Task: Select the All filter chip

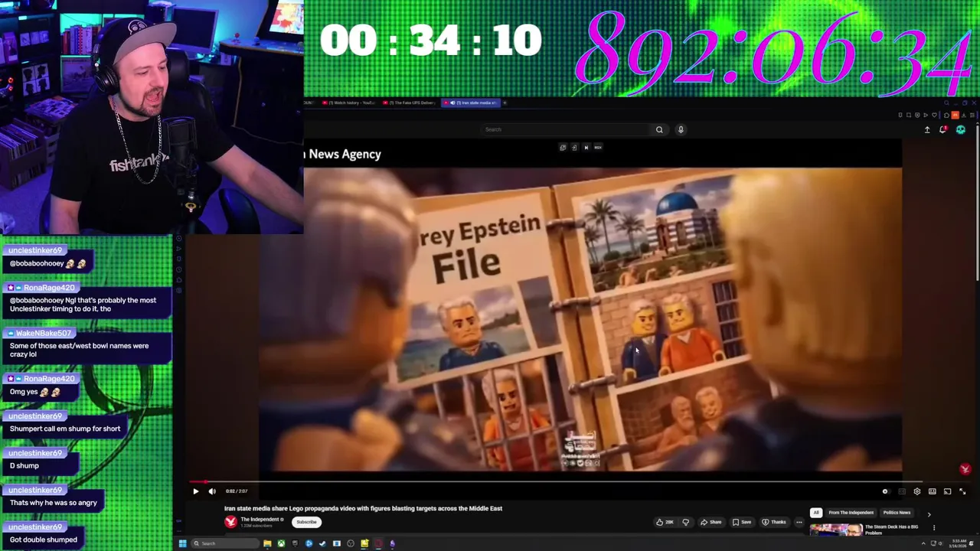Action: click(x=816, y=513)
